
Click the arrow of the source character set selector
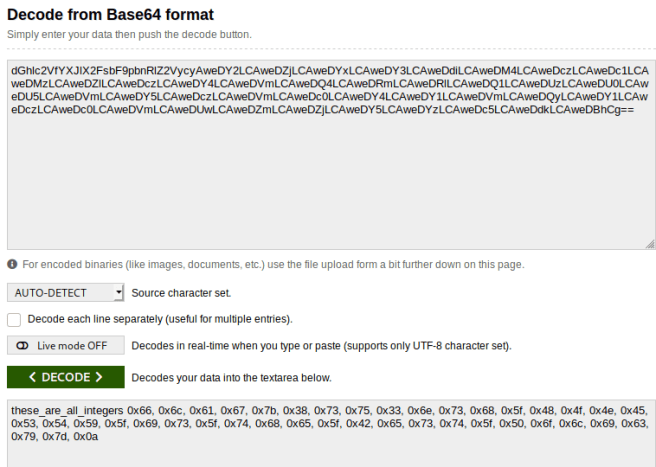tap(119, 293)
